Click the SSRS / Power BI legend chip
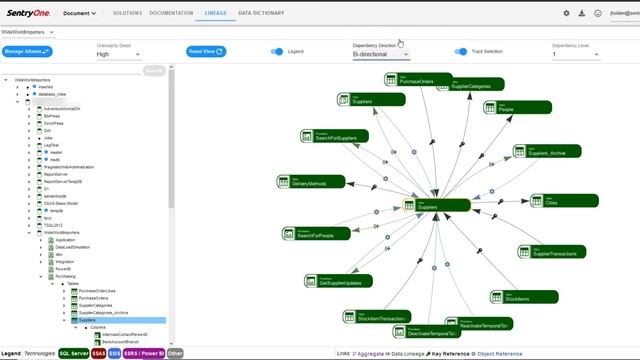Image resolution: width=640 pixels, height=360 pixels. [144, 353]
